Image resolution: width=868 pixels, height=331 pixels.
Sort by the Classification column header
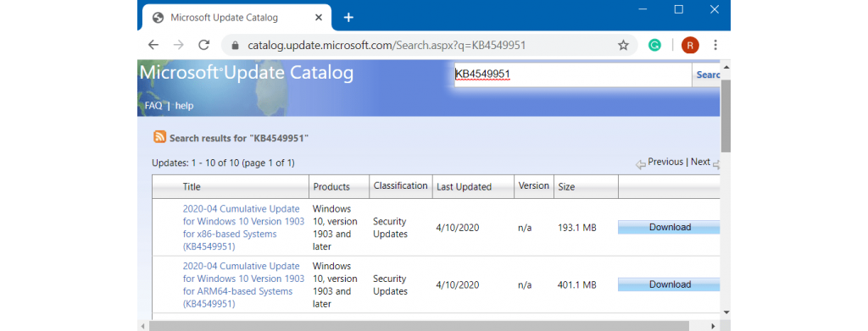(400, 185)
